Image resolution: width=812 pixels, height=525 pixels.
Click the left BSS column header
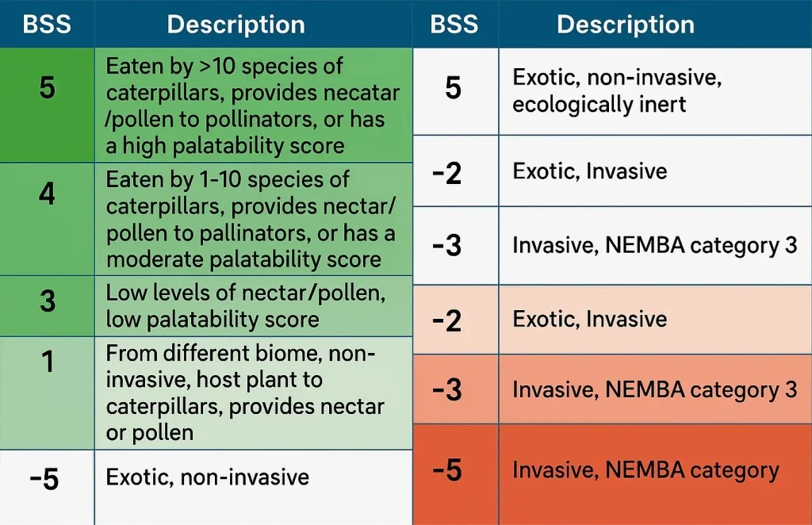click(x=47, y=24)
